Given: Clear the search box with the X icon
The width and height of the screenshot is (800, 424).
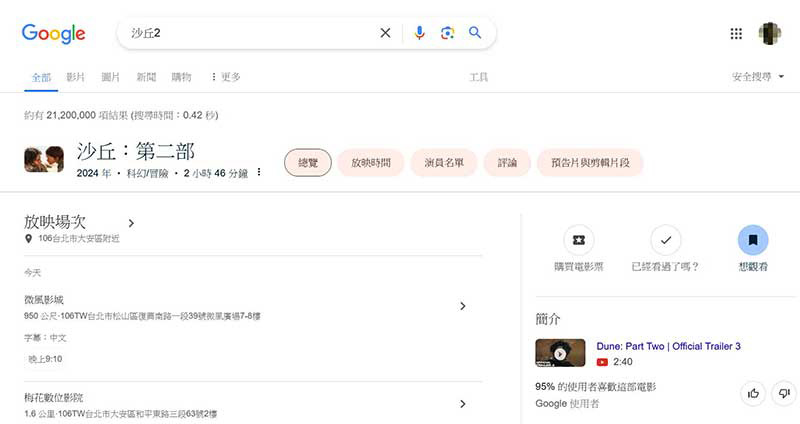Looking at the screenshot, I should (385, 33).
